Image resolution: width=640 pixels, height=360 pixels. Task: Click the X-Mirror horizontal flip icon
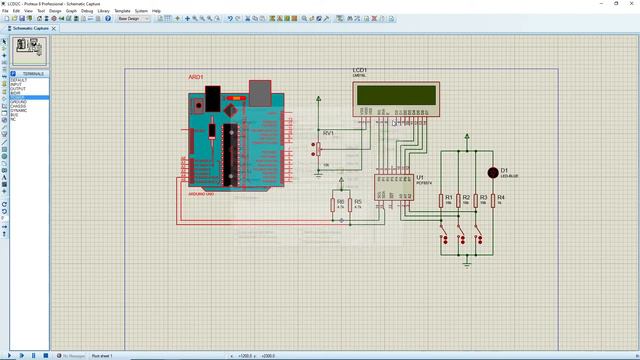point(4,227)
